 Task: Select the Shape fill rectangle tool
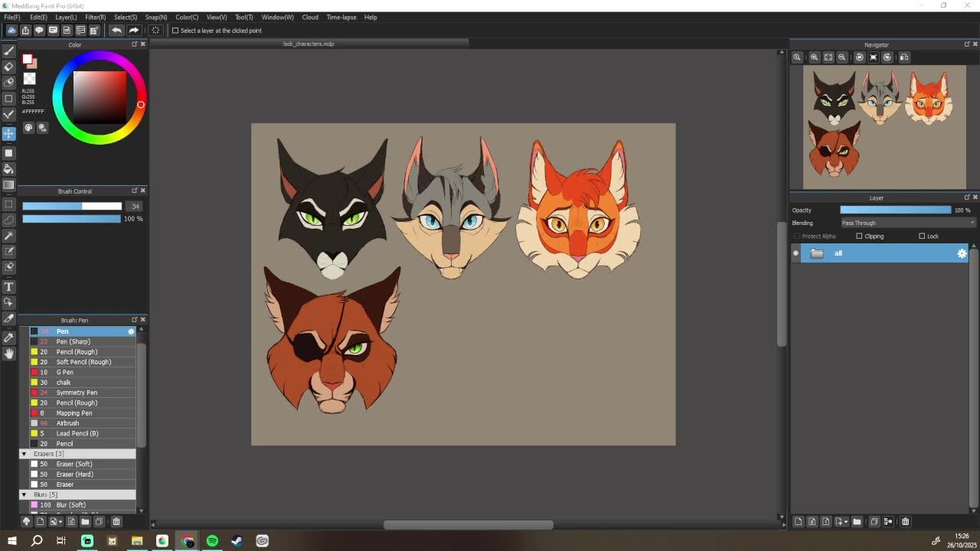coord(9,153)
